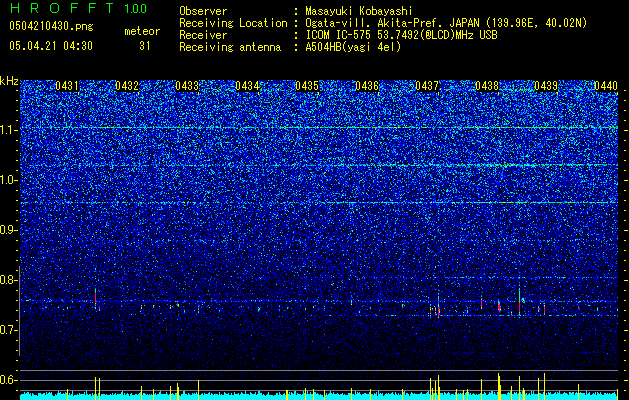Screen dimensions: 629x400
Task: Click the version number 1.0.0
Action: pyautogui.click(x=136, y=9)
